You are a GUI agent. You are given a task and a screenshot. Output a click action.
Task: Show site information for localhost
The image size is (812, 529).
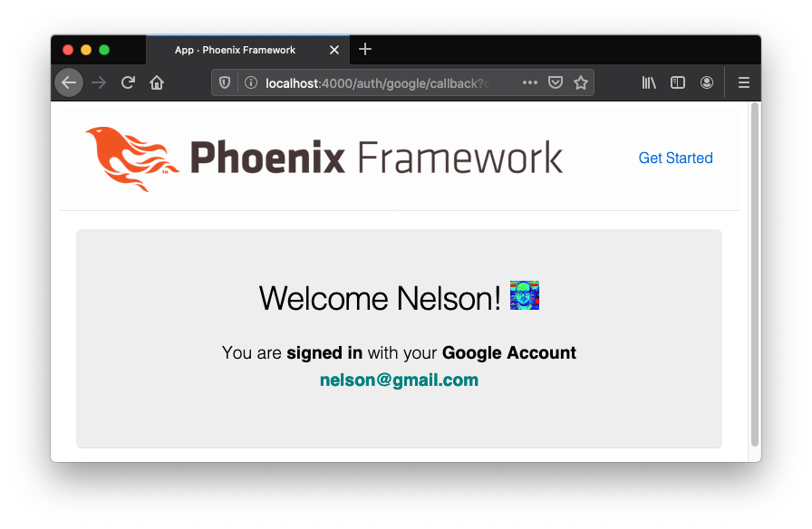tap(251, 82)
